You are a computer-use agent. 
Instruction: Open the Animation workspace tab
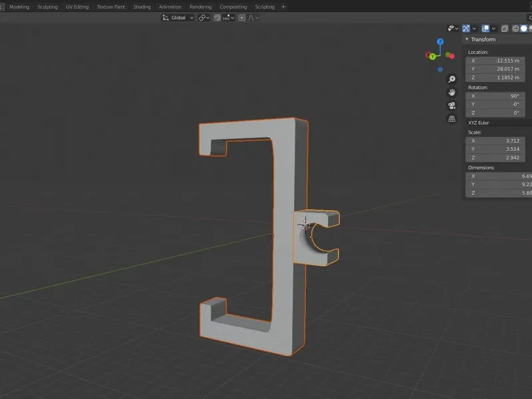point(170,7)
